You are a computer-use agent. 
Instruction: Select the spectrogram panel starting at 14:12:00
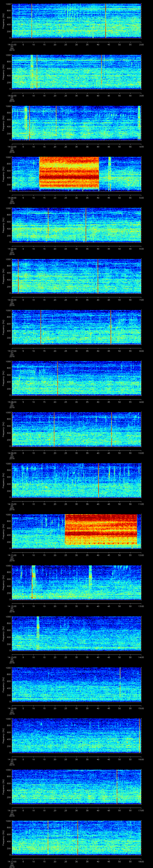point(77,583)
